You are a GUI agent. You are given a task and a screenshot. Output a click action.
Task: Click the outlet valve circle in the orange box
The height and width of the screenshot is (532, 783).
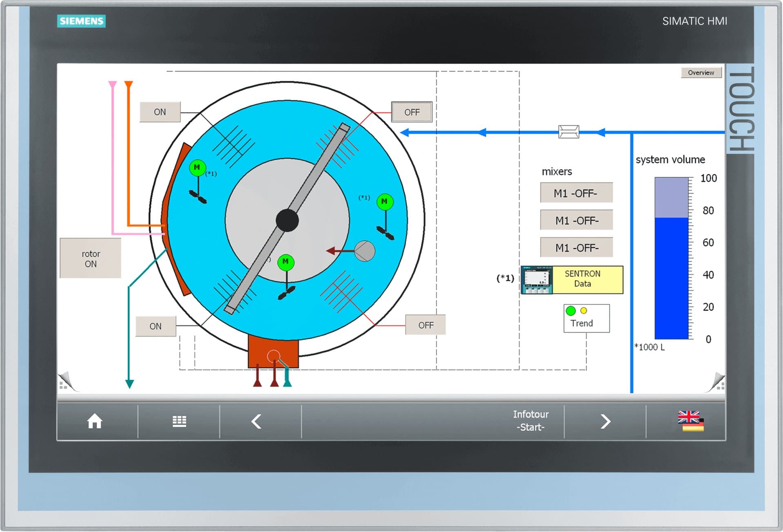274,356
